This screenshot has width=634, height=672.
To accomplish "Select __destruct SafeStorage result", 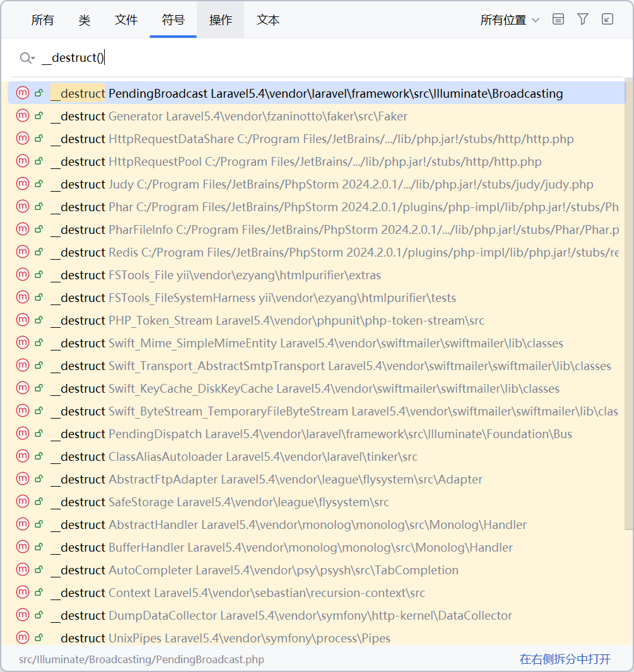I will coord(317,502).
